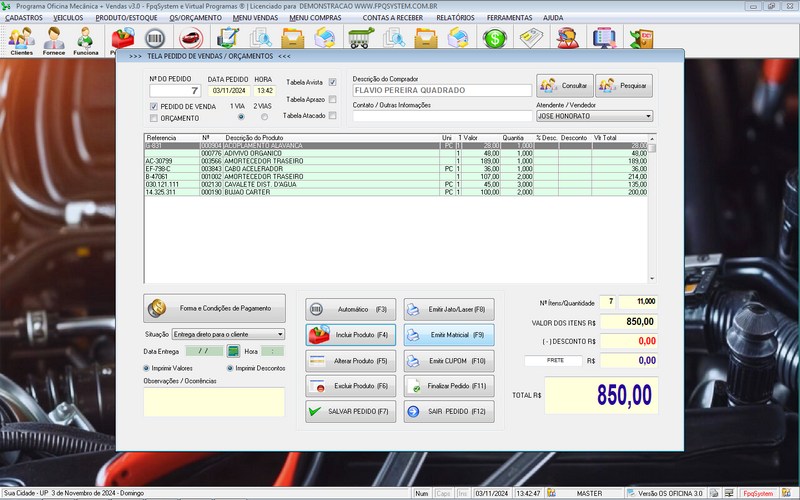Click the red car toolbar icon
This screenshot has height=500, width=800.
point(190,39)
